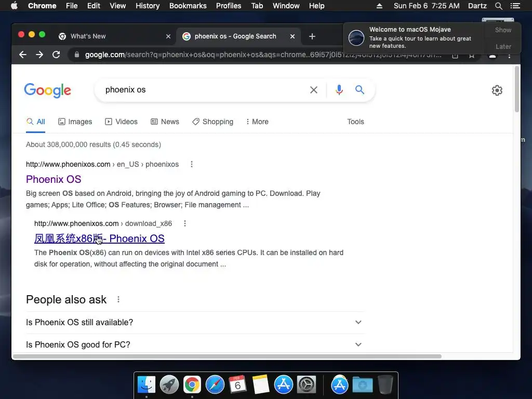This screenshot has height=399, width=532.
Task: Open a new tab with the plus button
Action: 312,36
